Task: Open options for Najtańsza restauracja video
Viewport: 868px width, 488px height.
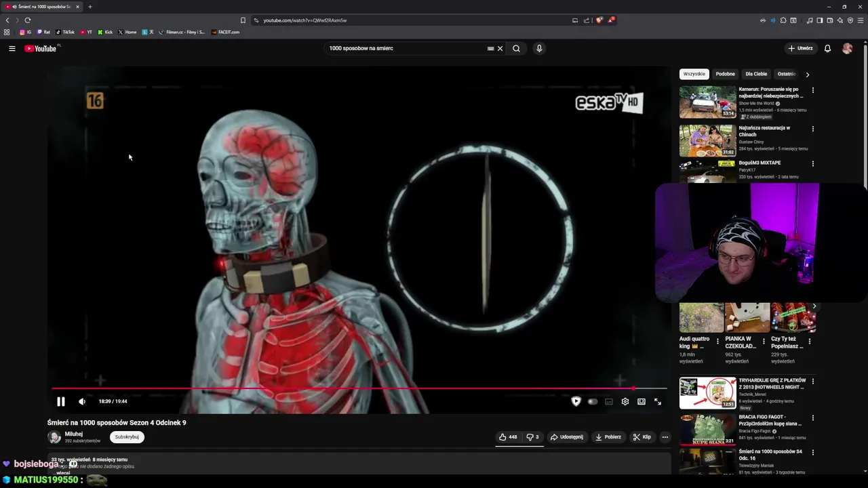Action: point(812,129)
